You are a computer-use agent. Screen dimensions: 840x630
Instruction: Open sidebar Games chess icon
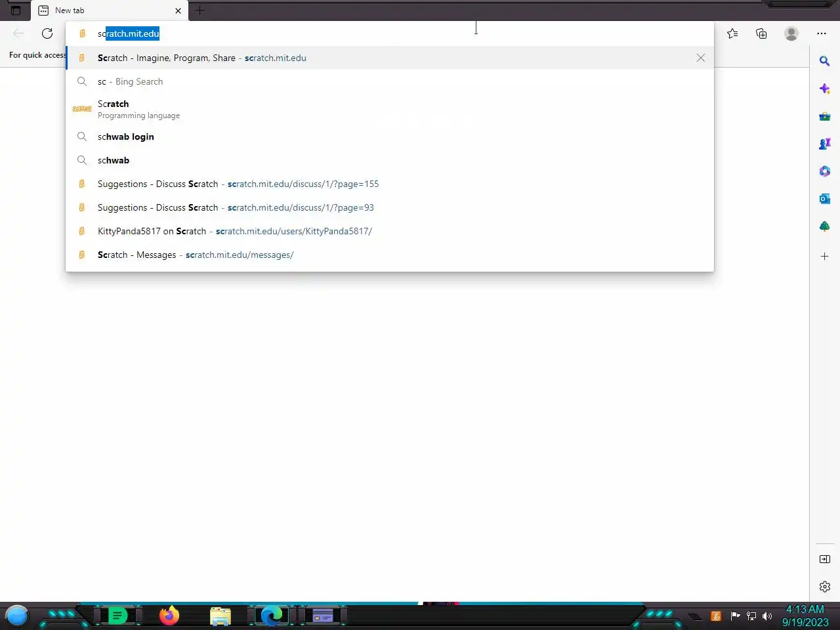(x=825, y=144)
